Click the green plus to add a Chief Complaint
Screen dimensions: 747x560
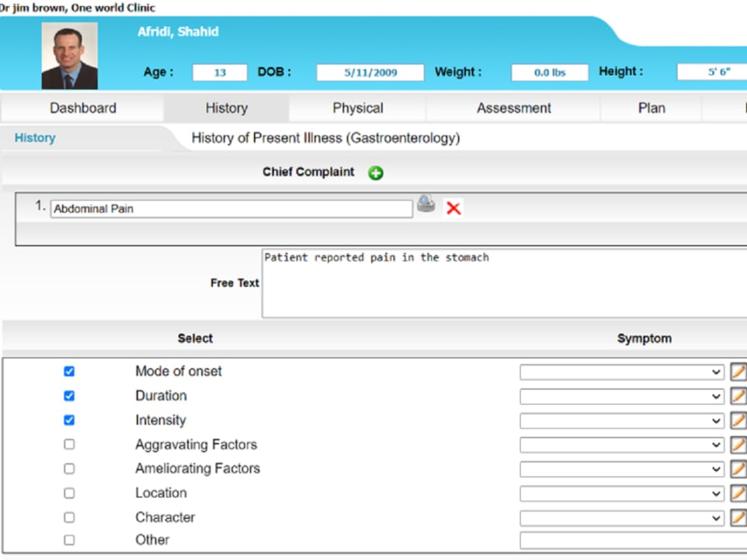coord(376,172)
